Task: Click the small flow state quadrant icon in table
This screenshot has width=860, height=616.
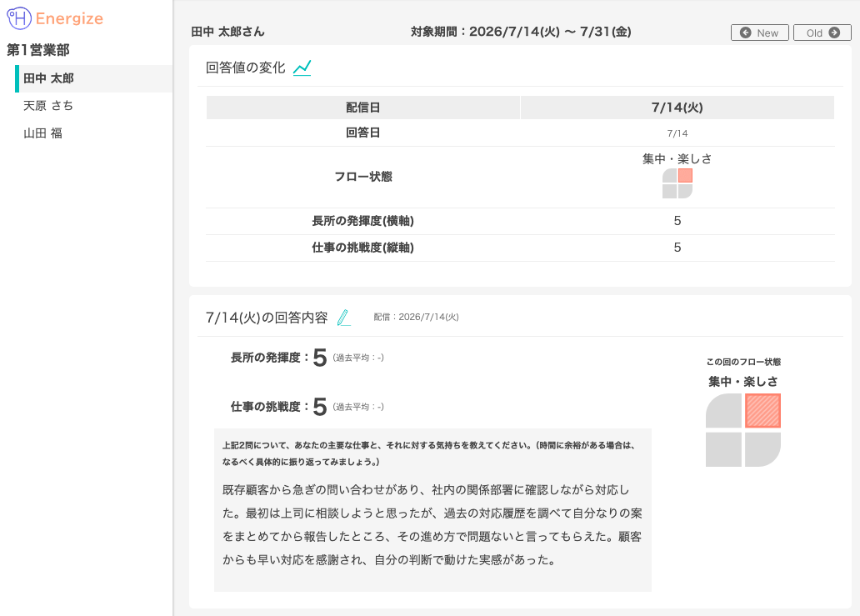Action: pyautogui.click(x=677, y=183)
